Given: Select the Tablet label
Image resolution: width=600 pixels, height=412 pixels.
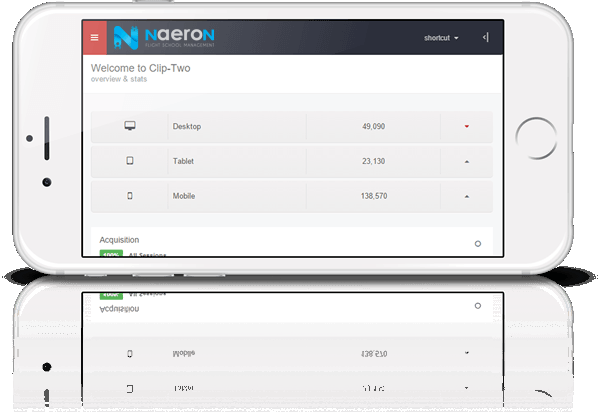Looking at the screenshot, I should tap(183, 161).
